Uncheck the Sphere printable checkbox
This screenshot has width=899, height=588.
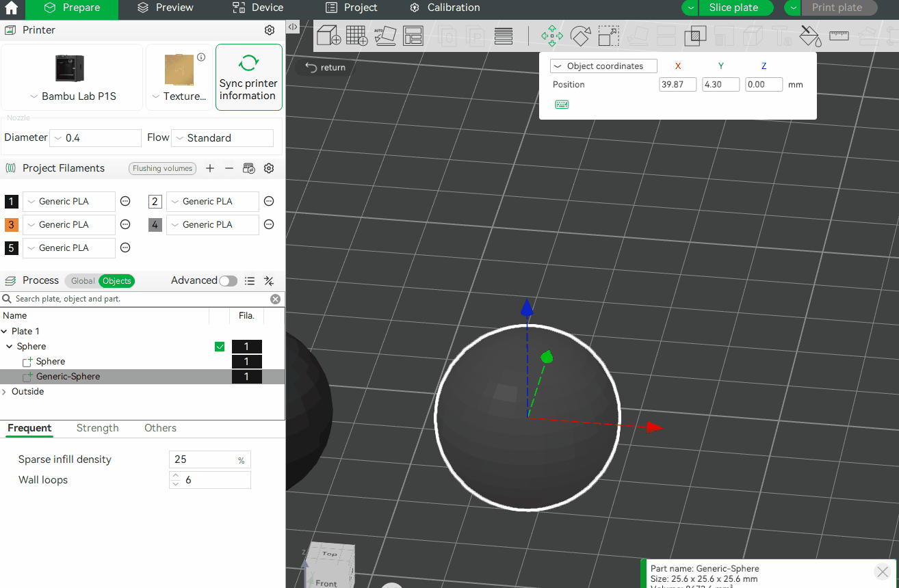(x=220, y=347)
